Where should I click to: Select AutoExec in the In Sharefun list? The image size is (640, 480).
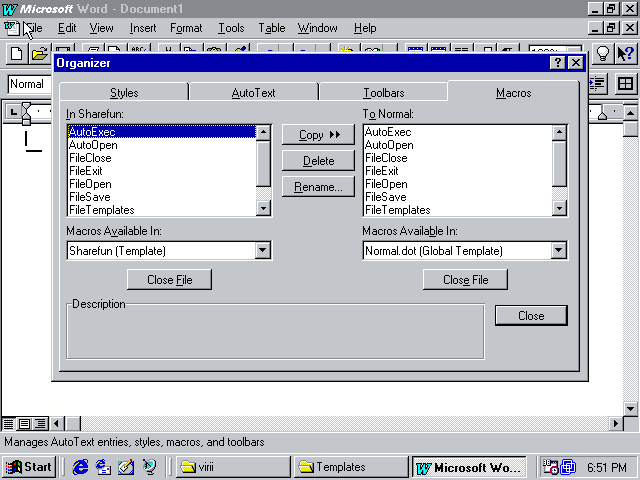click(162, 132)
